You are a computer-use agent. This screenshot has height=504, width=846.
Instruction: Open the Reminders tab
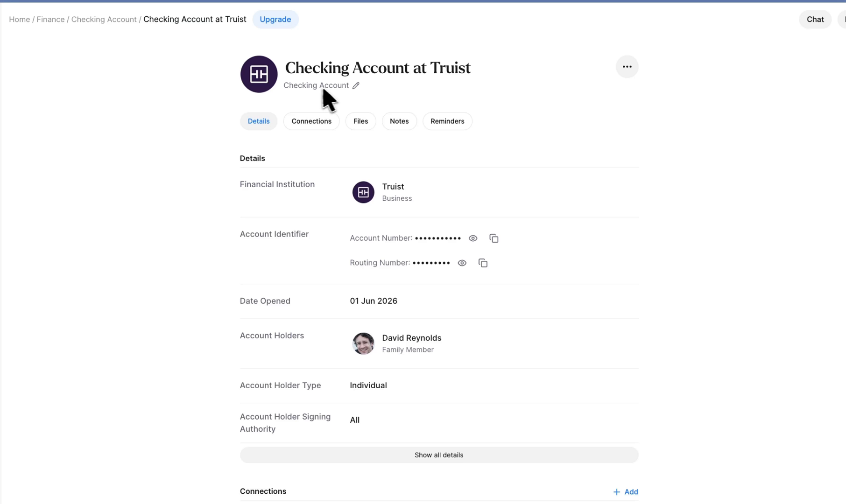(447, 121)
